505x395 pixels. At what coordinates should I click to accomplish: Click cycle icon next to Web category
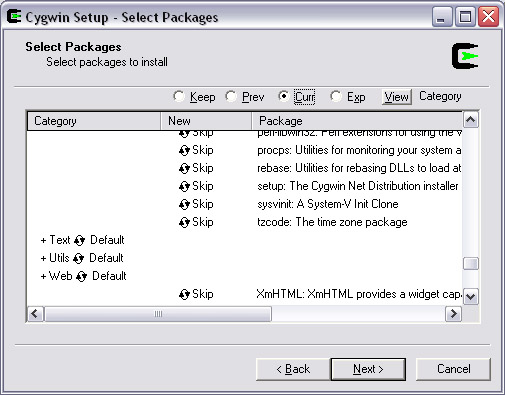[x=81, y=277]
